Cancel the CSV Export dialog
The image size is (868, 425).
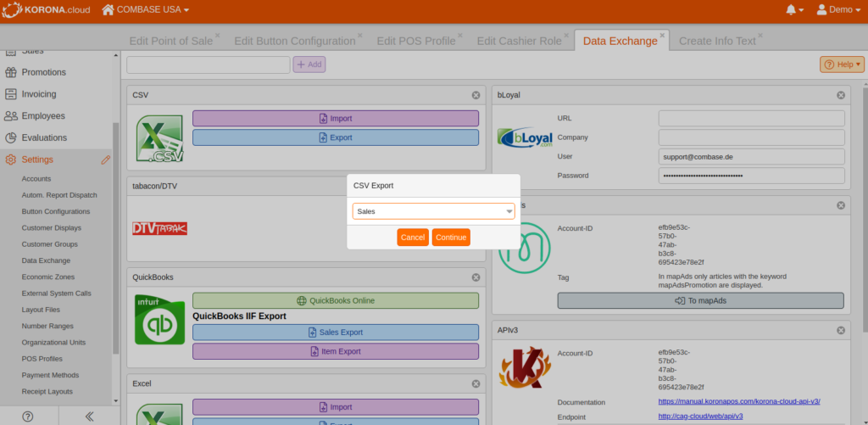[x=413, y=238]
